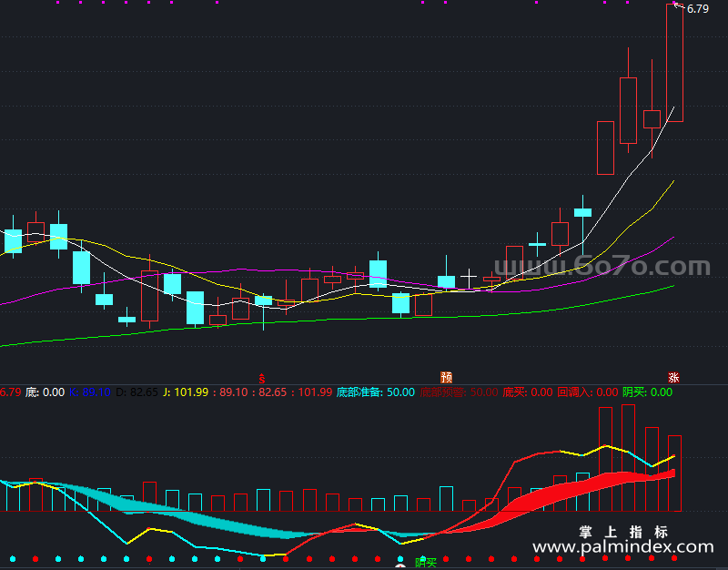Select the 底部预警: 50.00 readout
Image resolution: width=728 pixels, height=570 pixels.
[x=459, y=392]
